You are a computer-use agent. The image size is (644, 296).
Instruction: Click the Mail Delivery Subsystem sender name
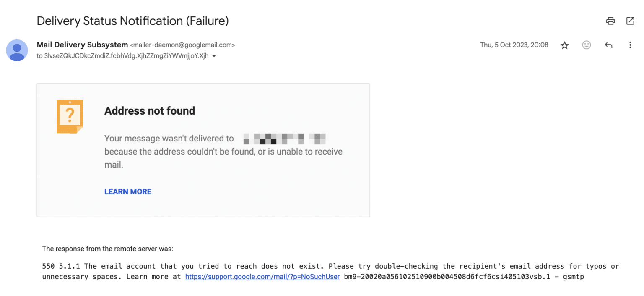(x=82, y=45)
